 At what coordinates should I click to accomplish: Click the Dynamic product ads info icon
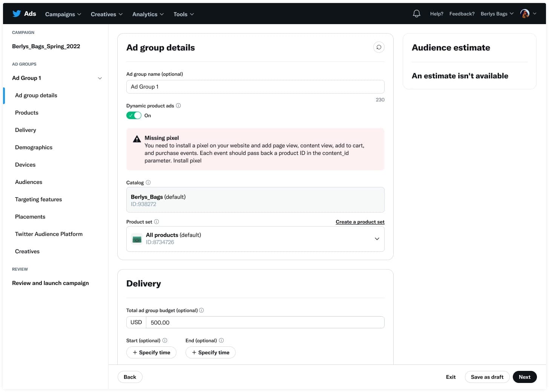pyautogui.click(x=178, y=106)
